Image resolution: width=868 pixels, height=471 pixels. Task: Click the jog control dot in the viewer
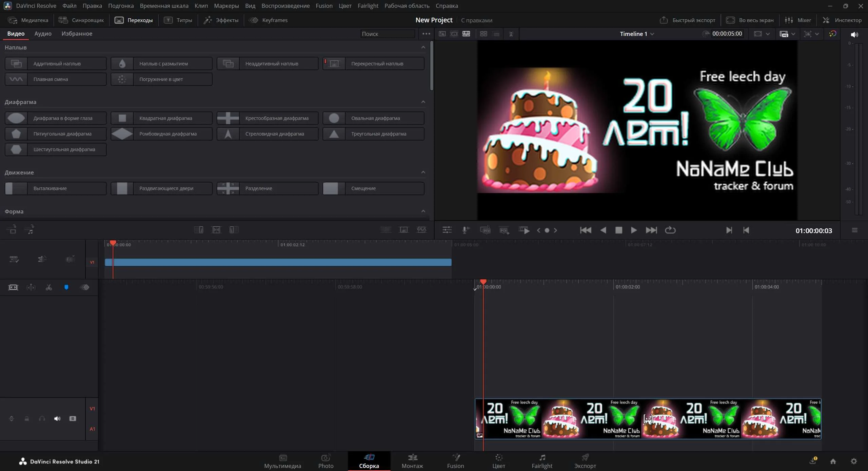click(x=547, y=230)
